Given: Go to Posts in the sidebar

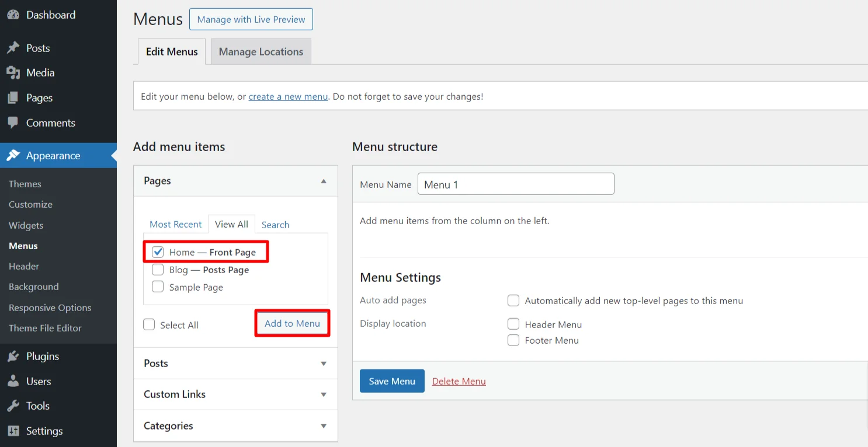Looking at the screenshot, I should click(x=58, y=48).
